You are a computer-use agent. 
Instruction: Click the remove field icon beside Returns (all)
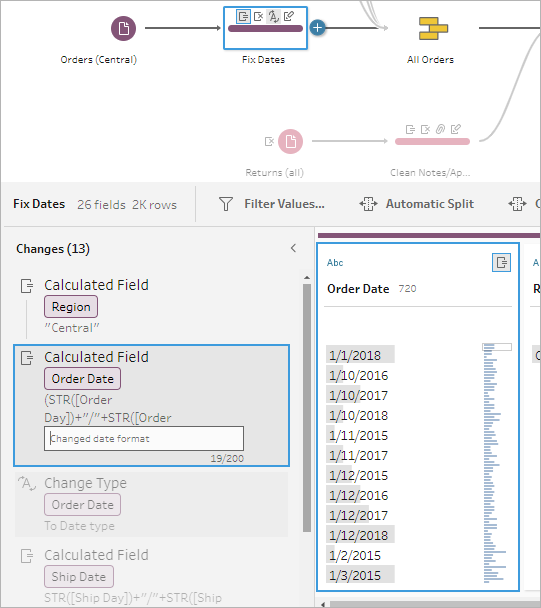click(269, 142)
